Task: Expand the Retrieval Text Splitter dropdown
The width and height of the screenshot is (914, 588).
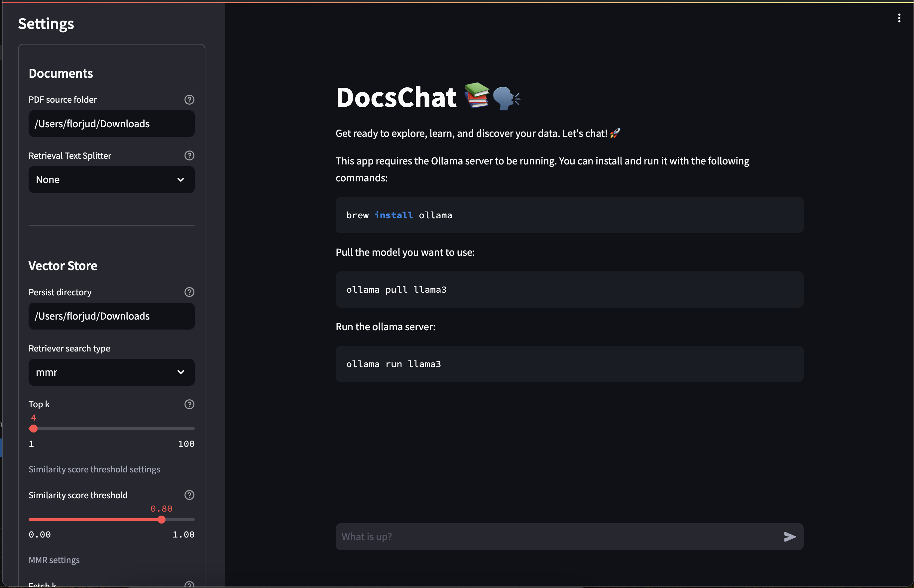Action: 111,179
